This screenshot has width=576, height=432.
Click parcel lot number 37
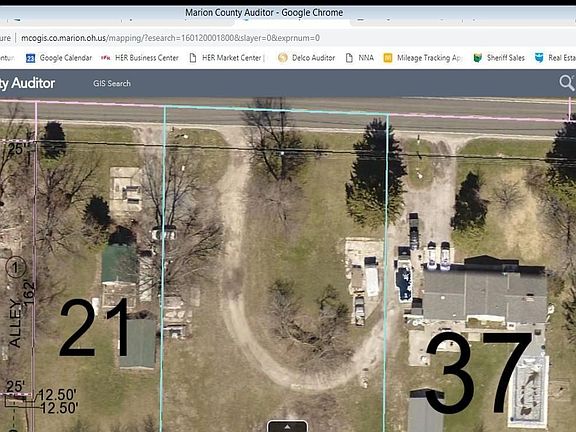pos(478,373)
